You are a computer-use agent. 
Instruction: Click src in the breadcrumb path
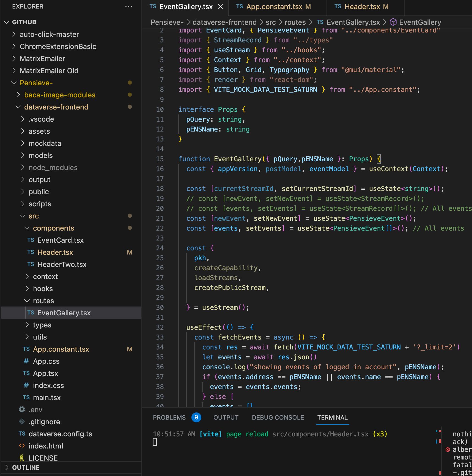click(271, 22)
